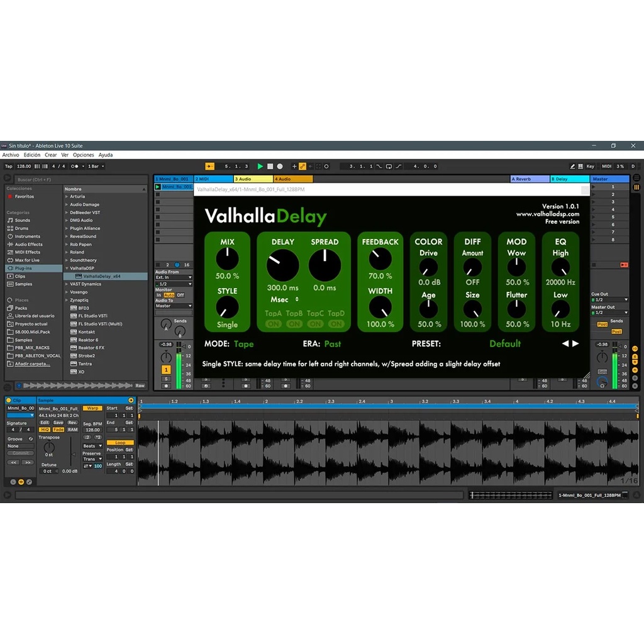Viewport: 644px width, 644px height.
Task: Open the Ayuda menu
Action: pyautogui.click(x=106, y=155)
